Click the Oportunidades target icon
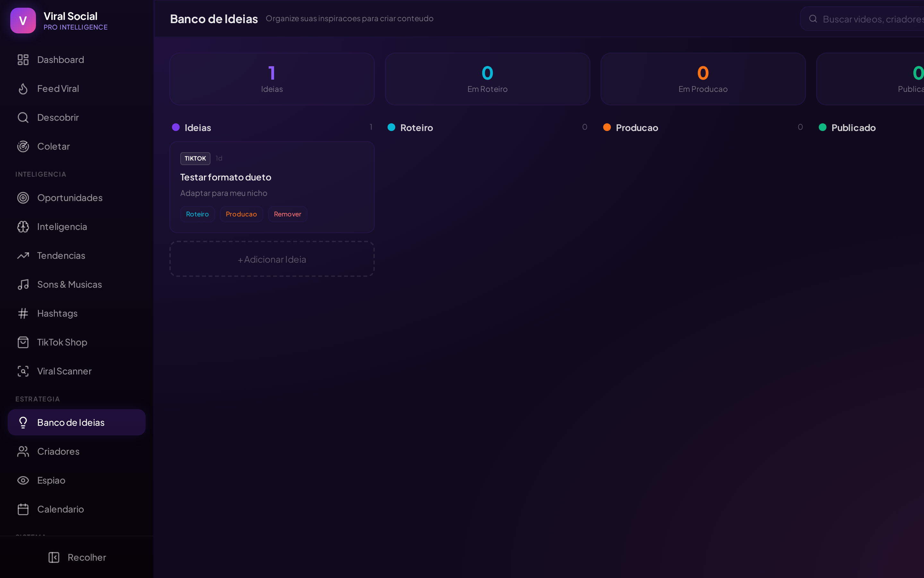Viewport: 924px width, 578px height. click(23, 197)
